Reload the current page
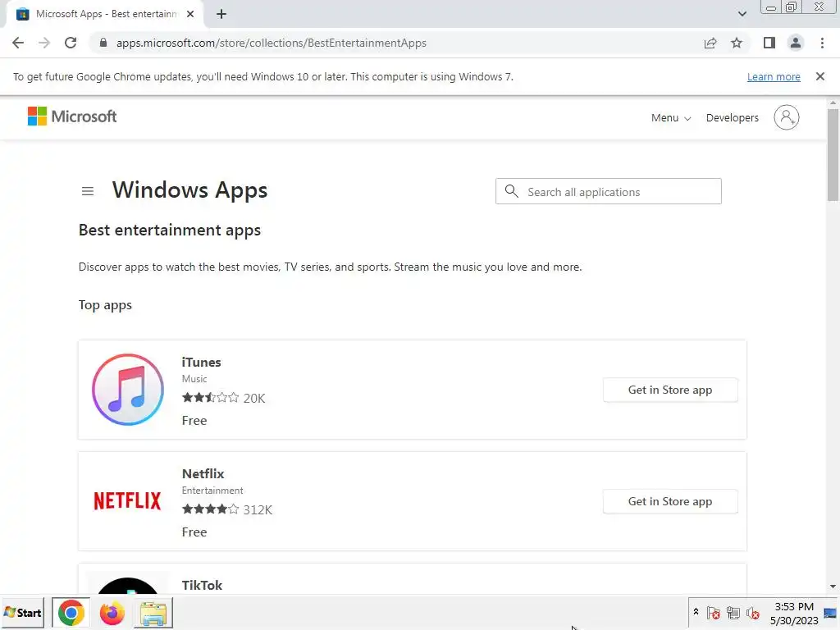Screen dimensions: 840x630 coord(71,43)
